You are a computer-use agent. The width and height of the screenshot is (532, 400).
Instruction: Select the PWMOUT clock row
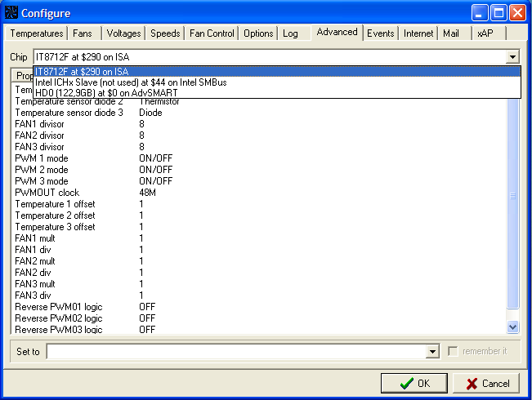pyautogui.click(x=260, y=193)
